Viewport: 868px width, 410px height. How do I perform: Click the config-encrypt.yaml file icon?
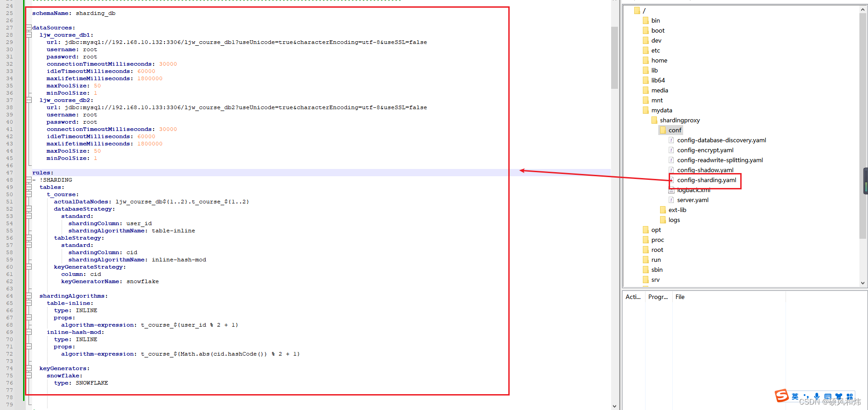pyautogui.click(x=671, y=150)
